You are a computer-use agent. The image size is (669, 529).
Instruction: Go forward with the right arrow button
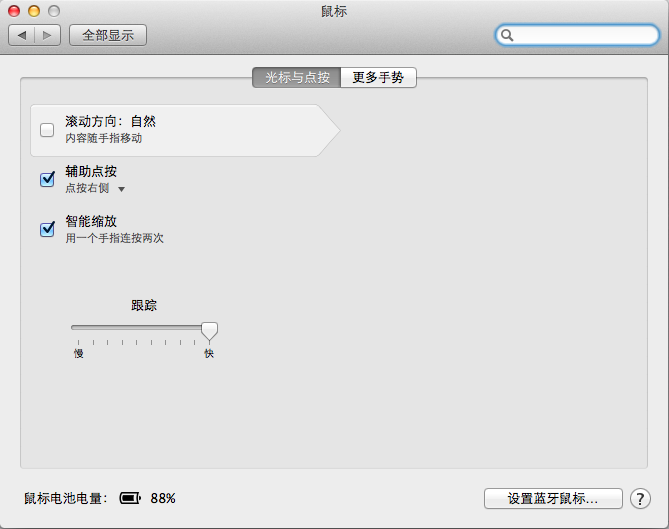[47, 35]
